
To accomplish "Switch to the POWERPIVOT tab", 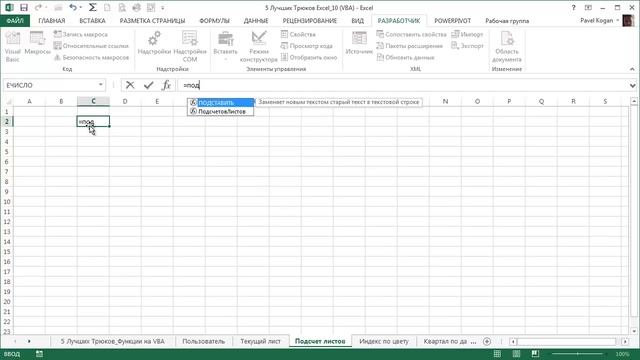I will pyautogui.click(x=452, y=20).
